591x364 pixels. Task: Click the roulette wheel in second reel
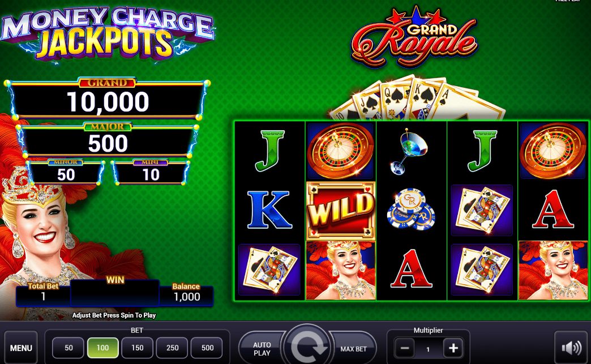point(341,151)
